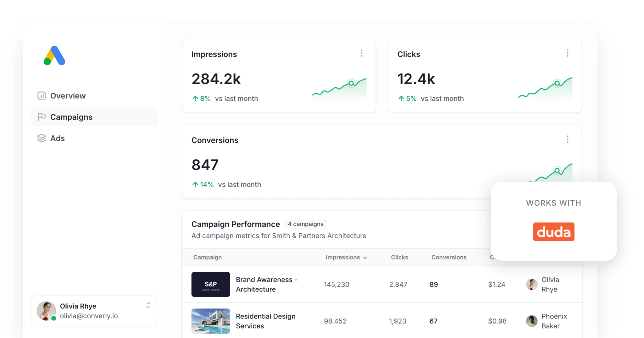Click clicks value 2,847
Image resolution: width=644 pixels, height=338 pixels.
pyautogui.click(x=398, y=284)
